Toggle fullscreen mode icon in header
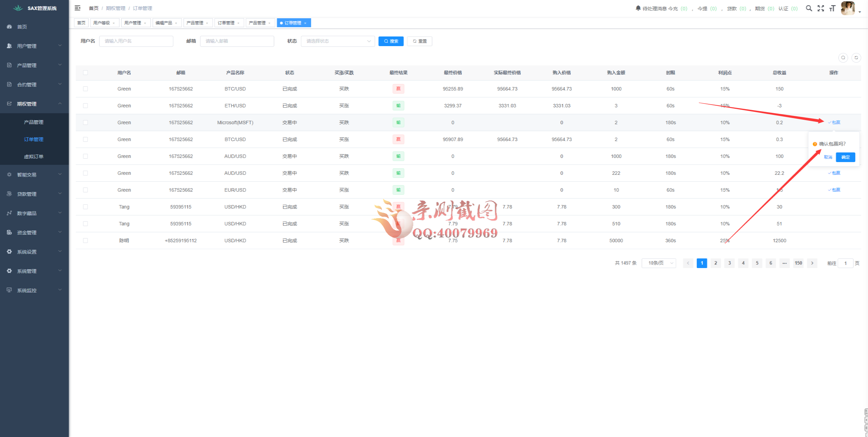The width and height of the screenshot is (868, 437). [x=821, y=8]
